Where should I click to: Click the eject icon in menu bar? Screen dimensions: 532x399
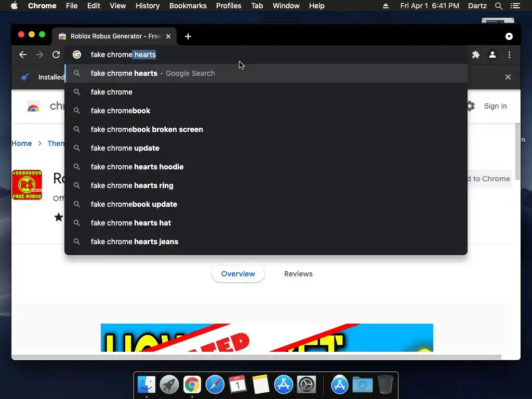coord(386,6)
